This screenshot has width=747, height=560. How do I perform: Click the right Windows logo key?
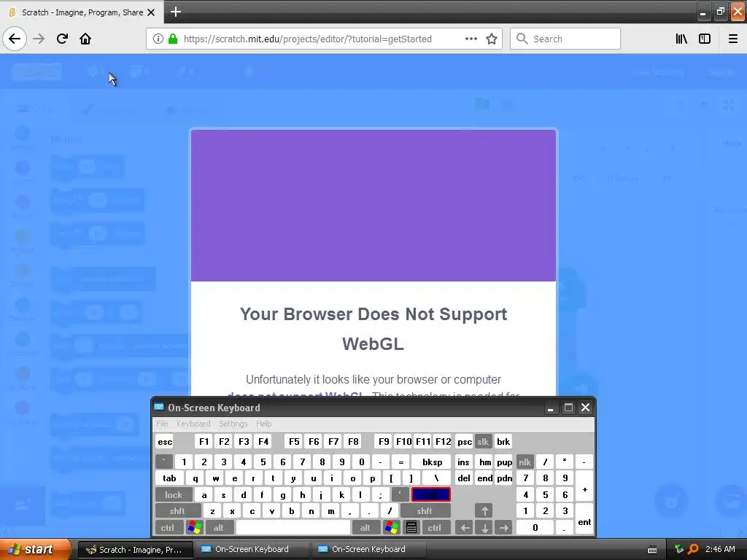[392, 528]
